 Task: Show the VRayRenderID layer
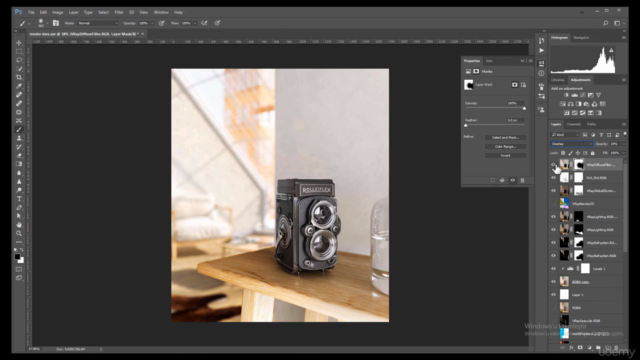click(553, 204)
